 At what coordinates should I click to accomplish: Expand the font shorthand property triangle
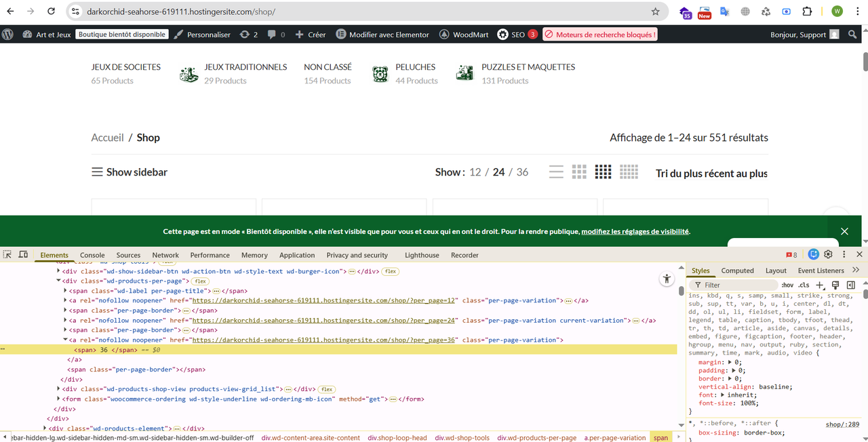pyautogui.click(x=723, y=395)
